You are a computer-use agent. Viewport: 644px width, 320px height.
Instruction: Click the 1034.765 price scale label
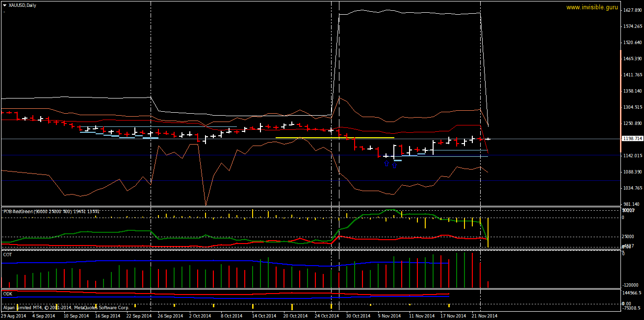coord(633,188)
